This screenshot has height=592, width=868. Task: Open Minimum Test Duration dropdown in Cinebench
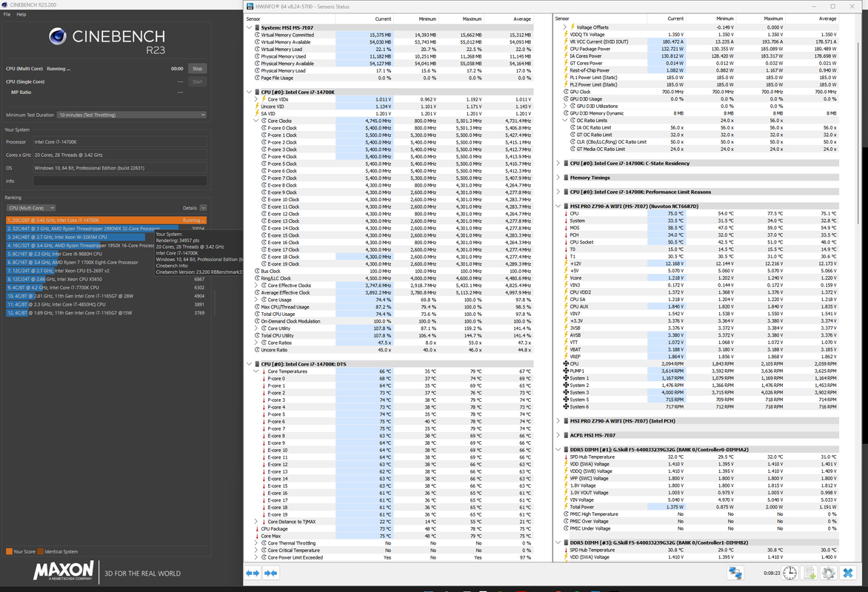(132, 115)
